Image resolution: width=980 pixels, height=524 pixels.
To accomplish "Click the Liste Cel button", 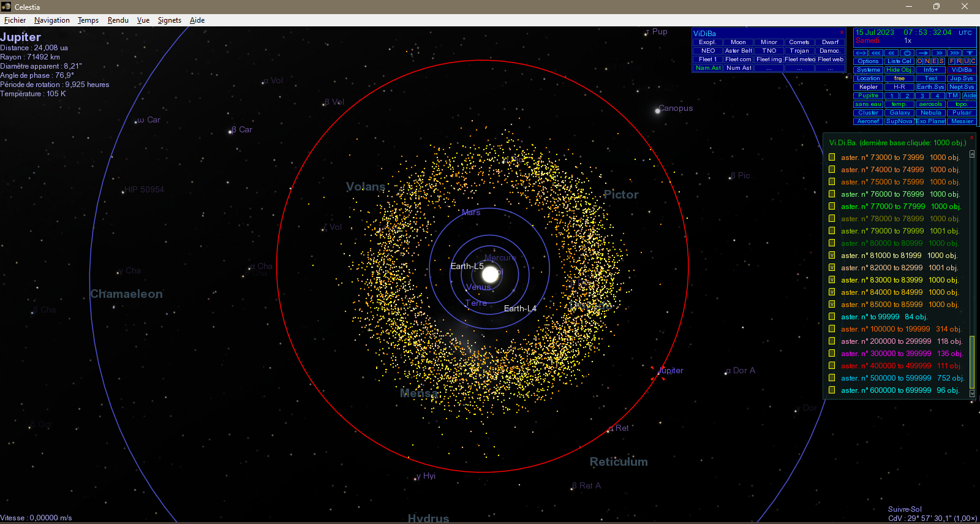I will pos(899,61).
